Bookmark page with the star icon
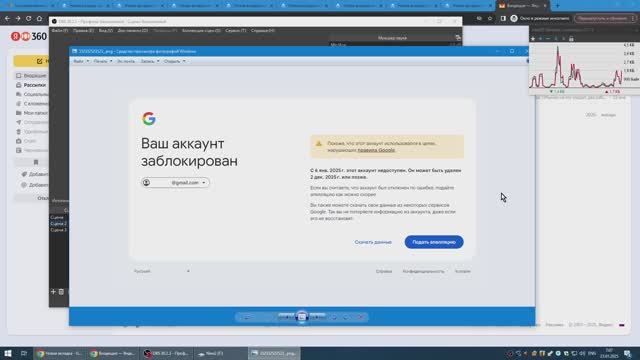The width and height of the screenshot is (640, 360). (490, 18)
